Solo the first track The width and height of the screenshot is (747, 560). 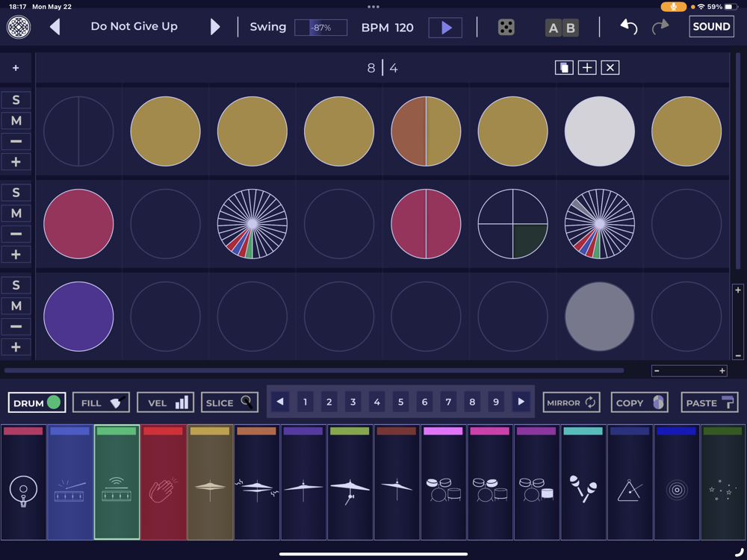16,100
